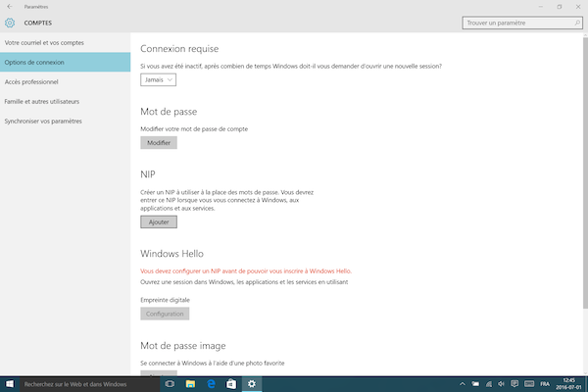This screenshot has width=588, height=392.
Task: Go back with the arrow in the title bar
Action: 10,7
